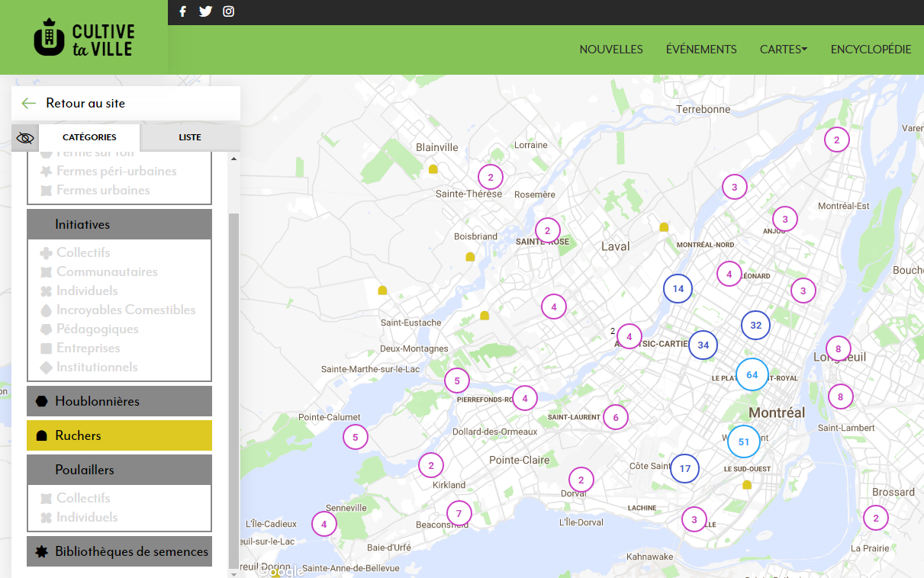Open the Twitter social icon
Viewport: 924px width, 578px height.
pyautogui.click(x=205, y=11)
